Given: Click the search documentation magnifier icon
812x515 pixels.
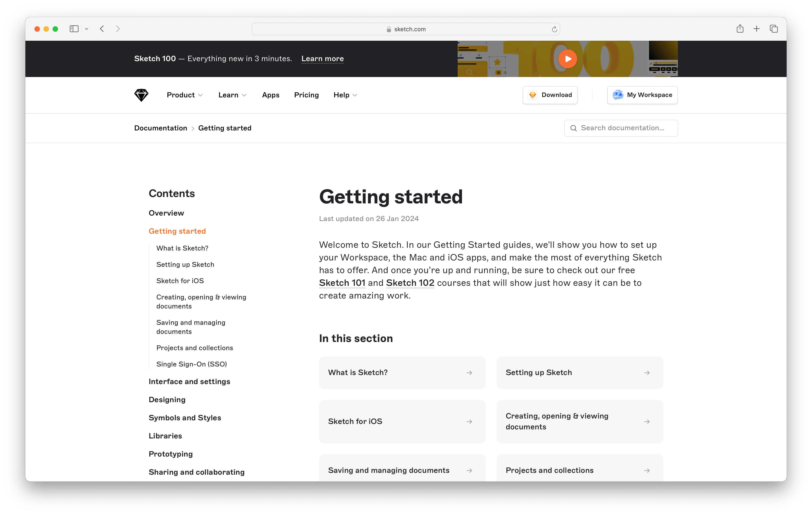Looking at the screenshot, I should point(573,128).
